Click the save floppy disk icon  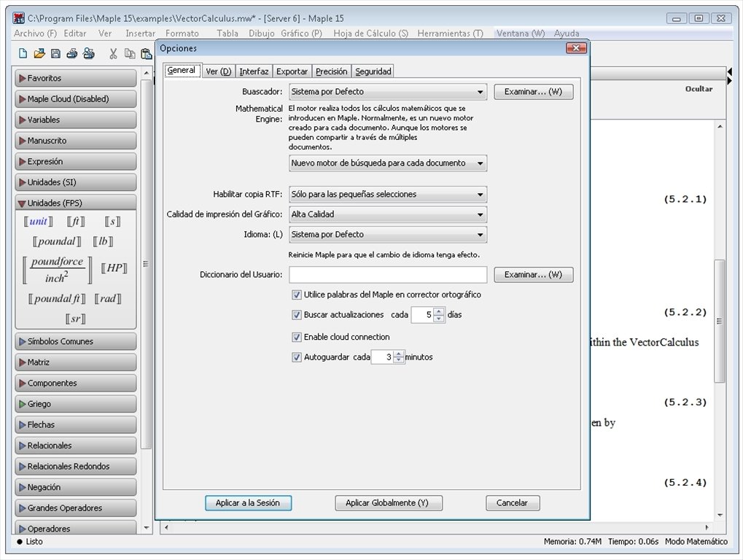coord(55,53)
